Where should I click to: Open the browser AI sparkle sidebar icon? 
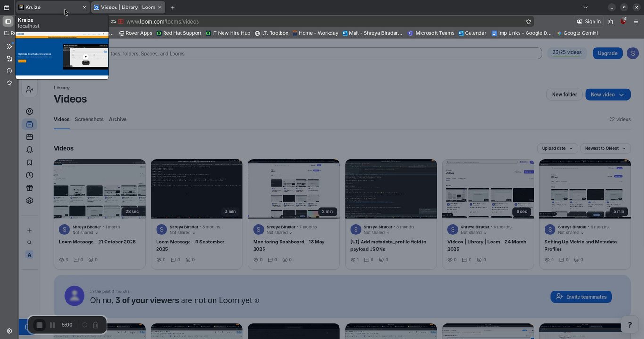pos(9,46)
